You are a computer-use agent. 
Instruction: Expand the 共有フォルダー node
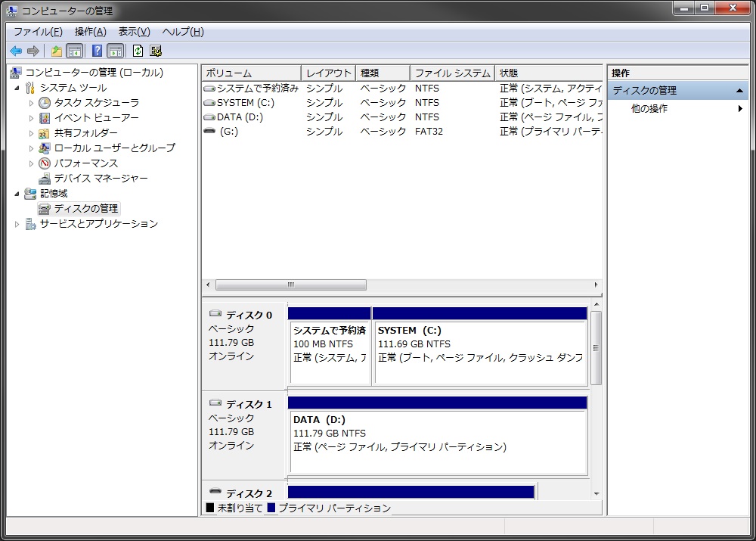pos(31,133)
